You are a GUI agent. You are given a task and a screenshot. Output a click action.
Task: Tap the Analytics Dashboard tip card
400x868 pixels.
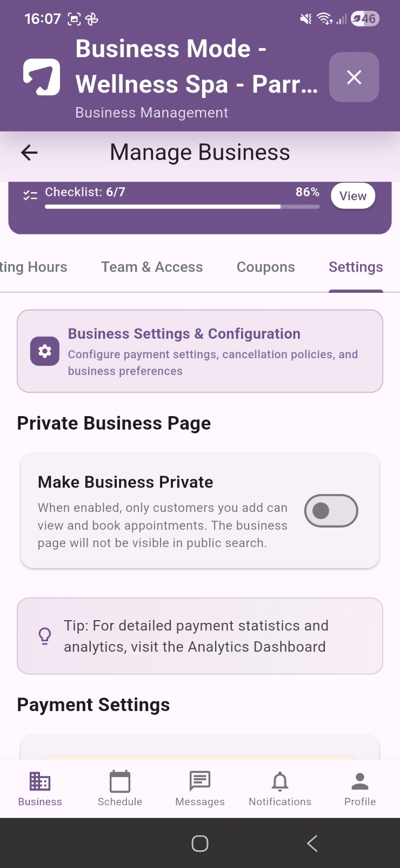click(x=200, y=636)
